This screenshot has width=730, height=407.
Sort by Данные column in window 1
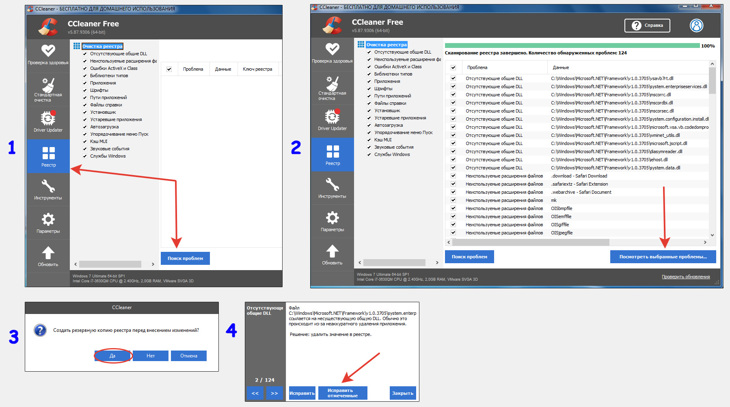tap(223, 69)
